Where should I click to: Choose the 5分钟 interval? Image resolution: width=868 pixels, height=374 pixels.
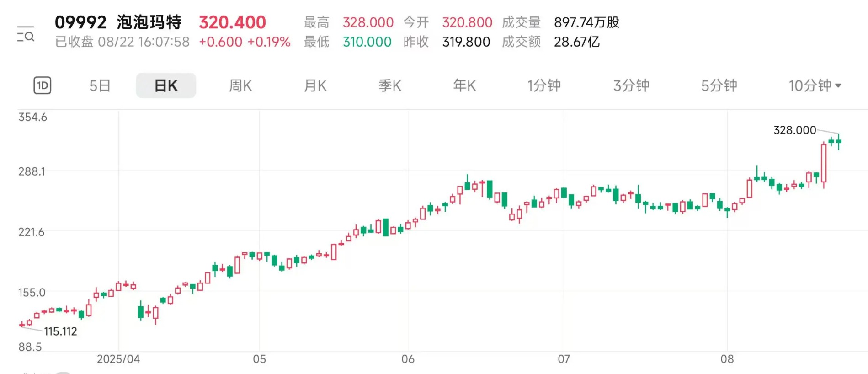point(719,85)
